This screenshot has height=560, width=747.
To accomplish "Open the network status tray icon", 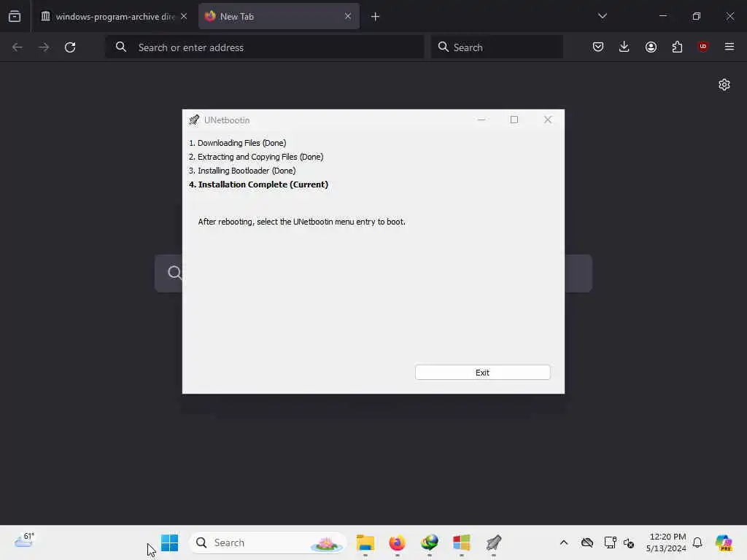I will click(610, 542).
